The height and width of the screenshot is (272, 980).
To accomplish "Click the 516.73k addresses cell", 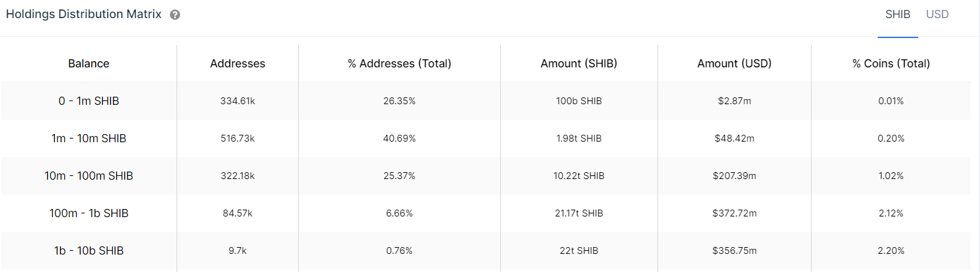I will click(238, 138).
